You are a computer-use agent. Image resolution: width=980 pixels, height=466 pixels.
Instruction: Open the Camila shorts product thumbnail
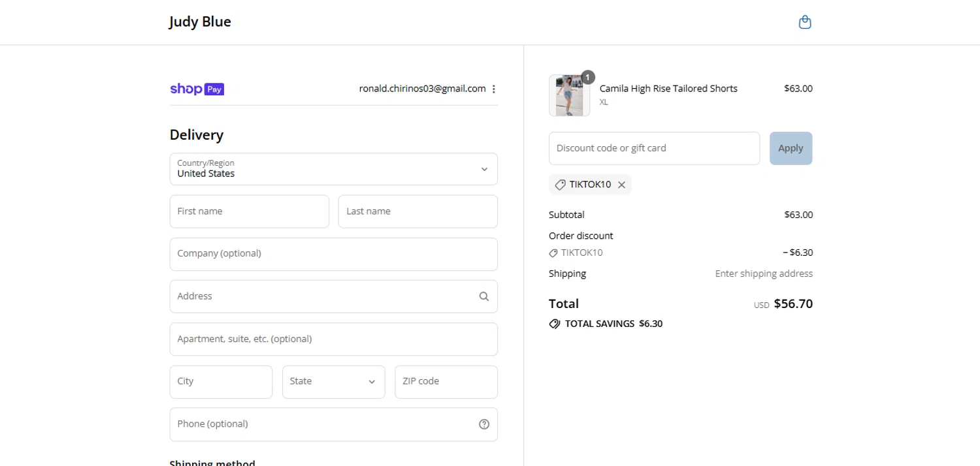(569, 95)
